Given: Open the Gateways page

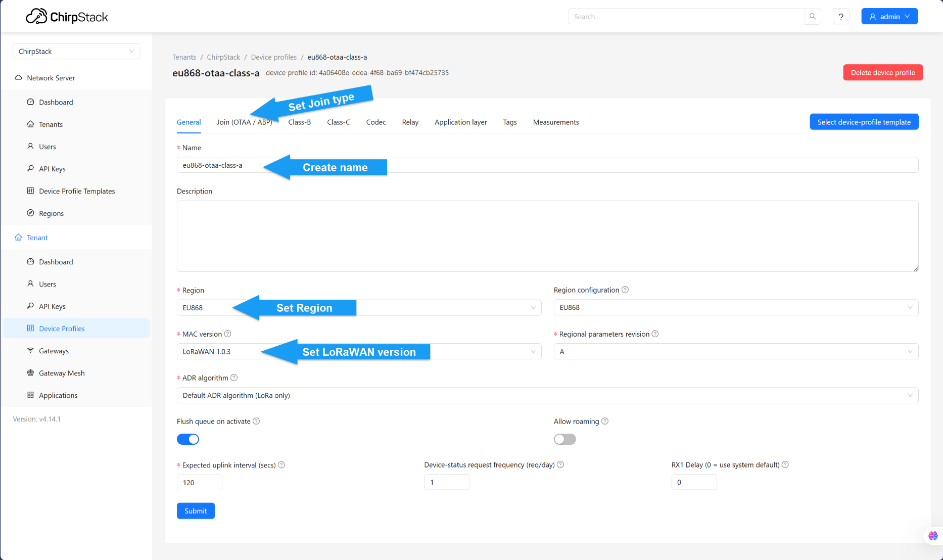Looking at the screenshot, I should [54, 351].
